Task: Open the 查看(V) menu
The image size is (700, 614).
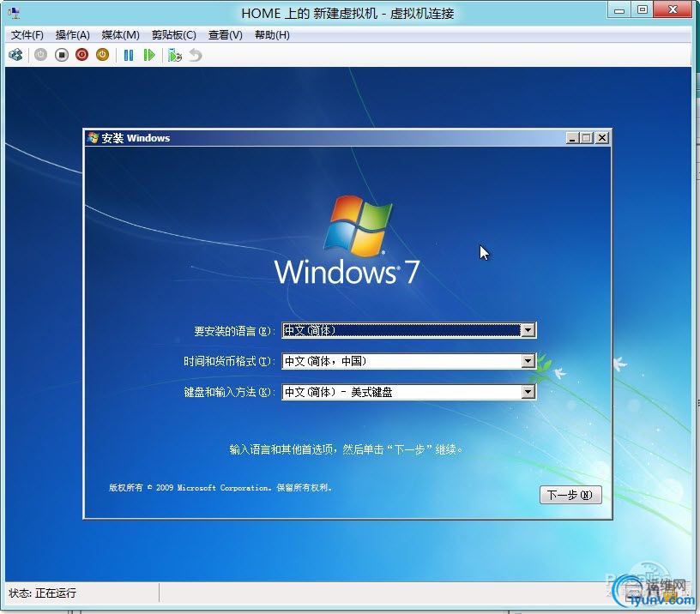Action: [x=226, y=35]
